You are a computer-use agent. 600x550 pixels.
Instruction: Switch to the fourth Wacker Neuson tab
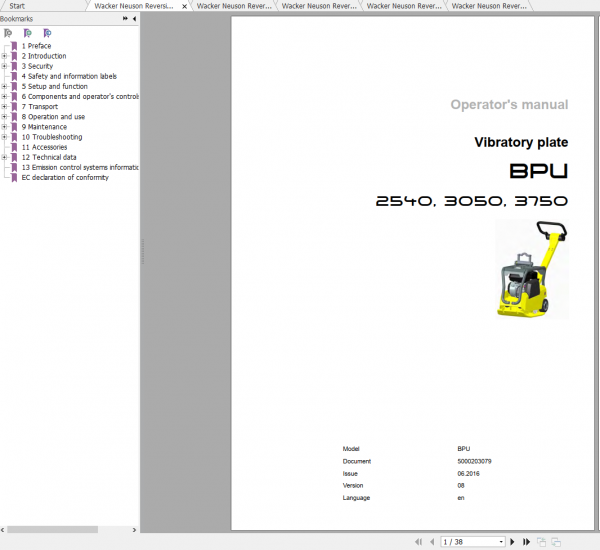[404, 6]
